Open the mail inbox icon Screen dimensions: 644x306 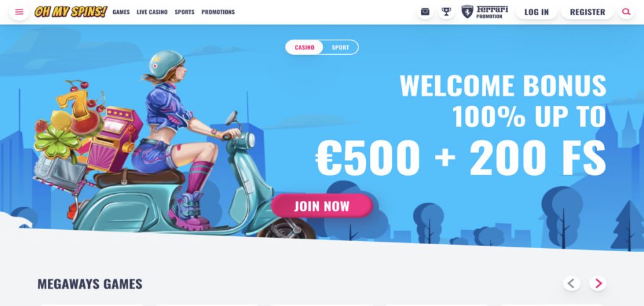coord(425,12)
